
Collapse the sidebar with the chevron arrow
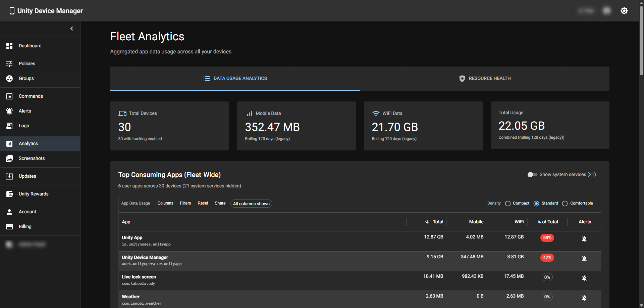tap(72, 29)
